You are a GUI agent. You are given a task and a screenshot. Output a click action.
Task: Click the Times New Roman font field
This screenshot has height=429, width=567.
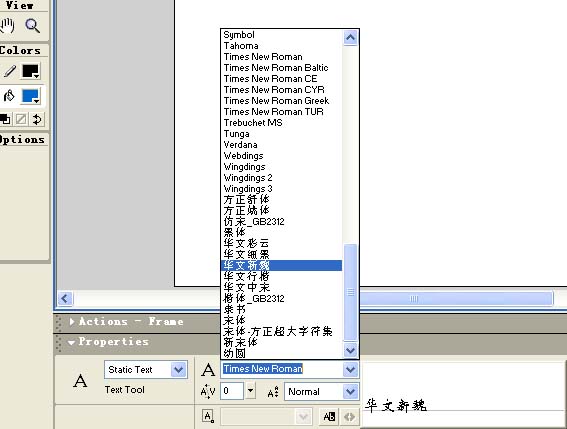pos(281,369)
